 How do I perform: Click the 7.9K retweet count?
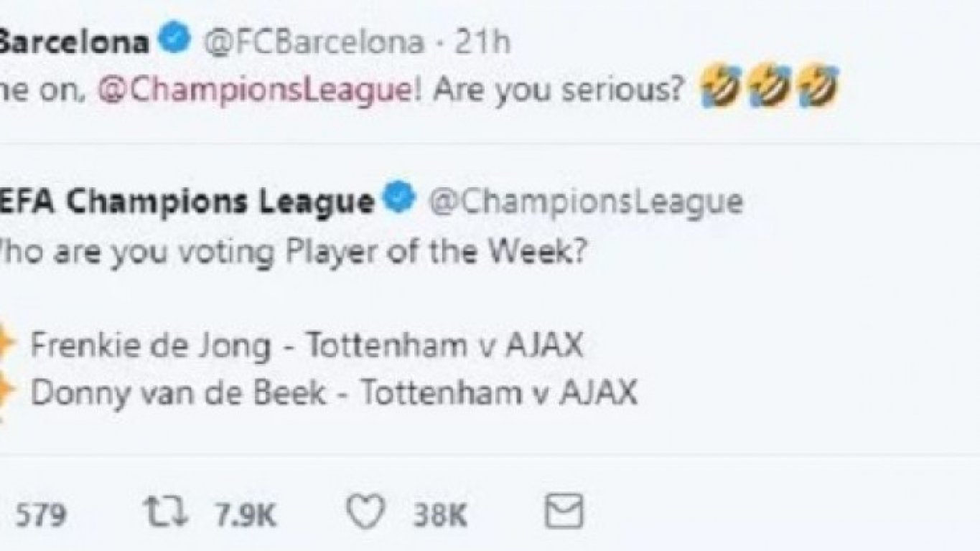tap(245, 515)
